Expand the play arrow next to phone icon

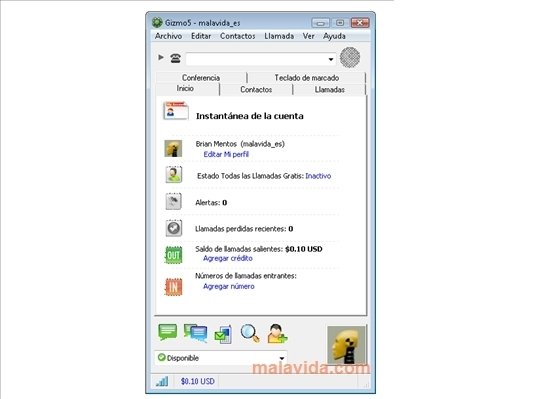pos(161,57)
